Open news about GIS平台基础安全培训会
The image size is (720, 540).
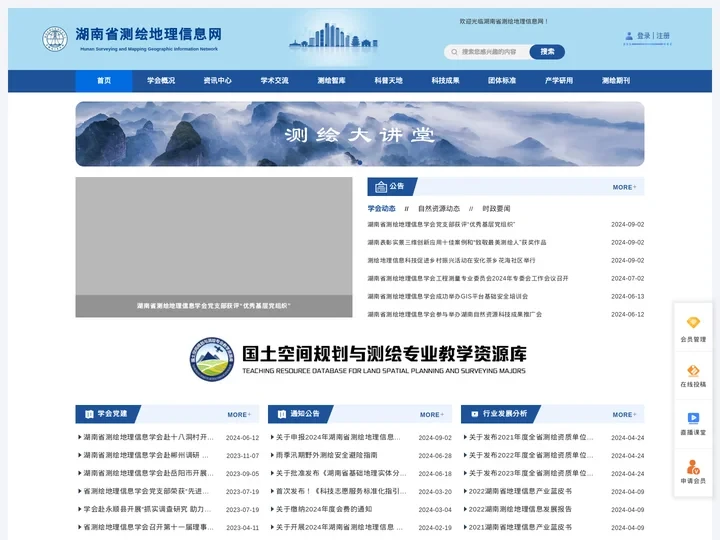tap(448, 297)
